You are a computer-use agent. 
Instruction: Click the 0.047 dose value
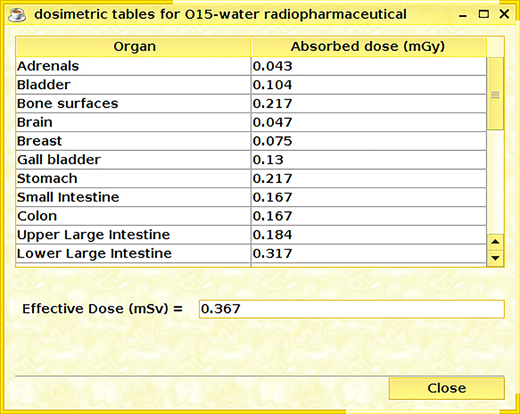tap(369, 122)
